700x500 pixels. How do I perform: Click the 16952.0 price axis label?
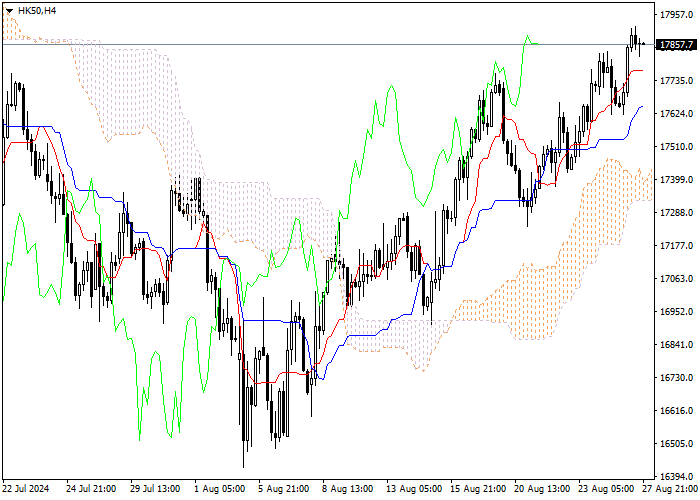[676, 312]
